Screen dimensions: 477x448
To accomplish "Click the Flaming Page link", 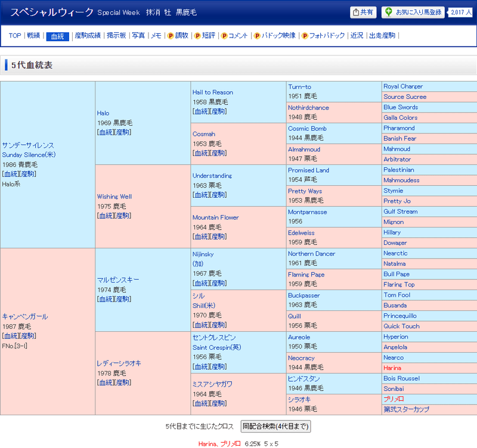I will [306, 275].
